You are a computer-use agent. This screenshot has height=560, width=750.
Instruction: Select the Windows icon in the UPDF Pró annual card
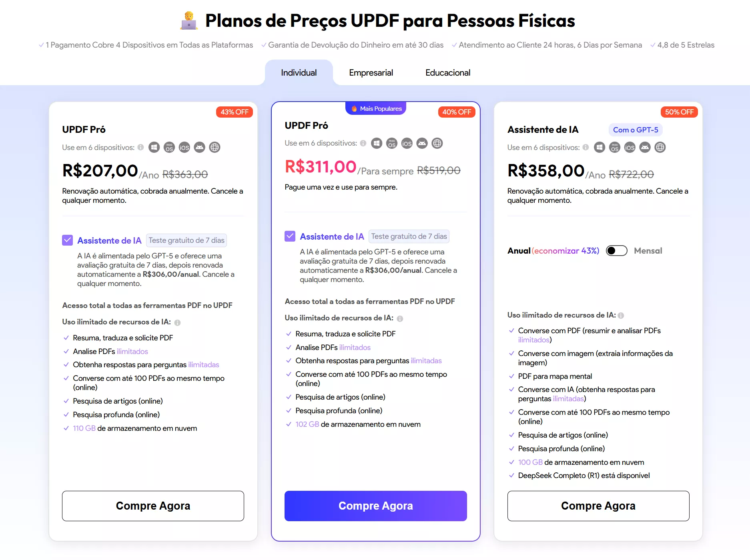point(154,147)
